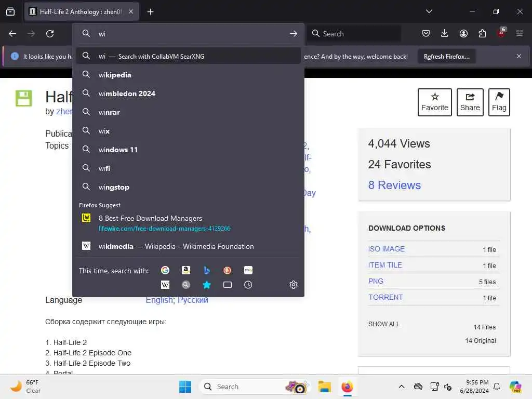Open the Pocket save icon
The height and width of the screenshot is (399, 532).
coord(426,33)
